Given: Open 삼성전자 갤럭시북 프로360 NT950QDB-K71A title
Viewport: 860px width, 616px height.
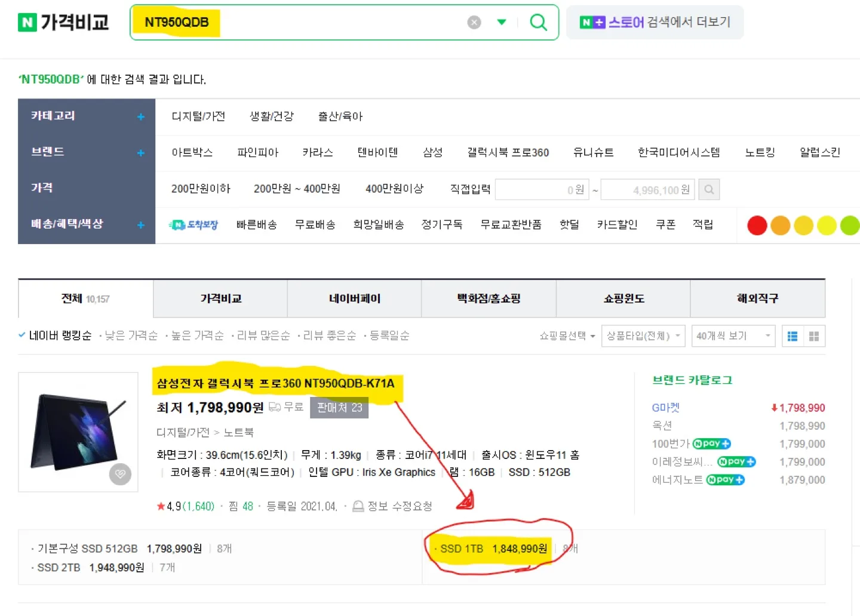Looking at the screenshot, I should (x=275, y=383).
